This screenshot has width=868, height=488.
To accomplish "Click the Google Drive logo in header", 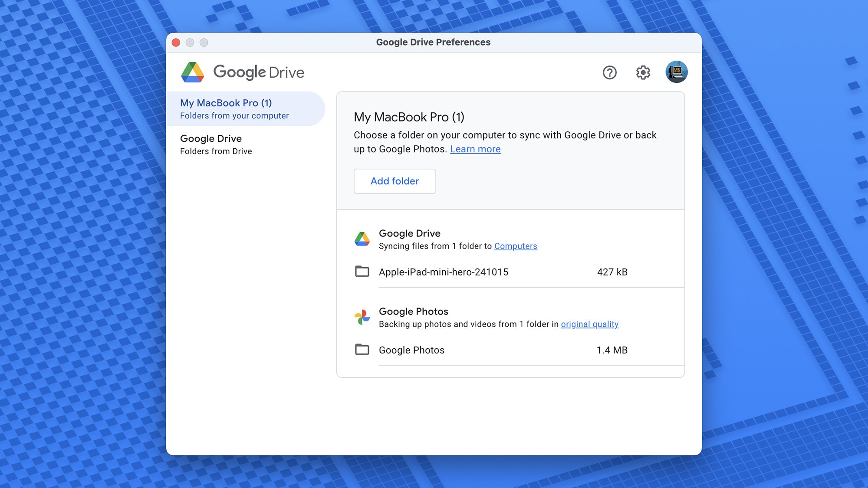I will pos(192,72).
